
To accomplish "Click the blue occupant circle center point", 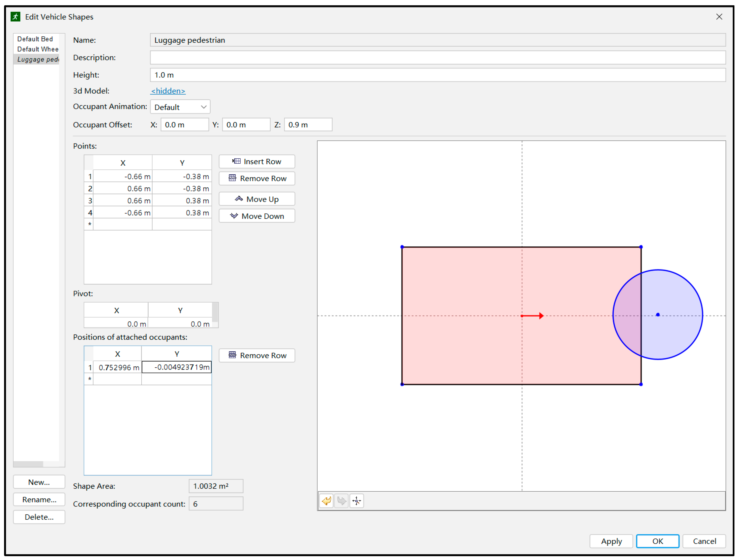I will point(658,315).
